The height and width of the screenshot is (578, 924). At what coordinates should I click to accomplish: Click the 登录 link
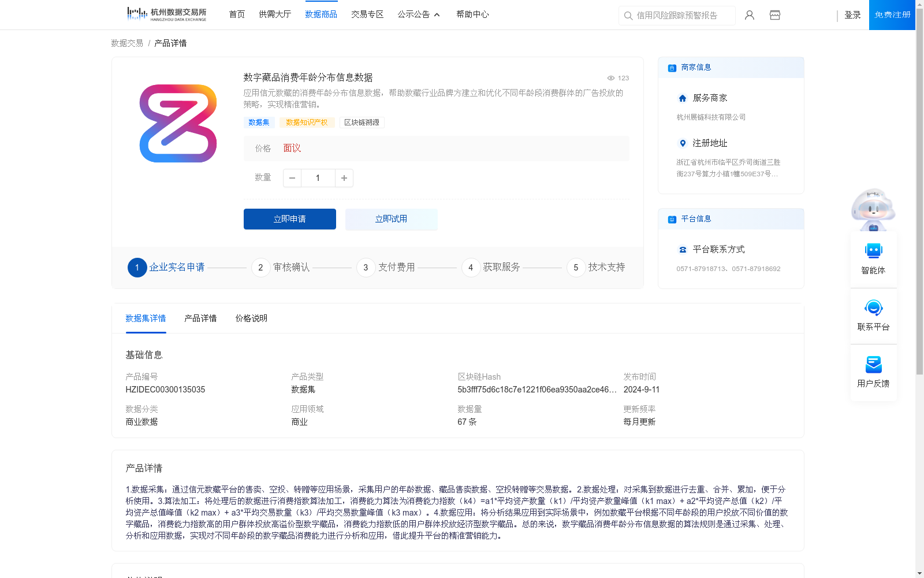[x=852, y=15]
